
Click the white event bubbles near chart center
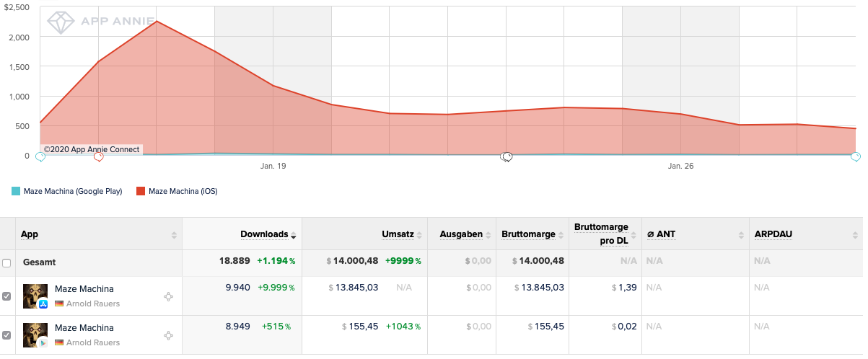point(507,156)
